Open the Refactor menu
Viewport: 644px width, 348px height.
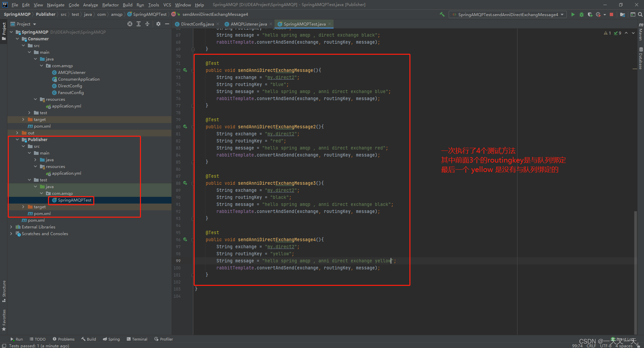pyautogui.click(x=110, y=5)
